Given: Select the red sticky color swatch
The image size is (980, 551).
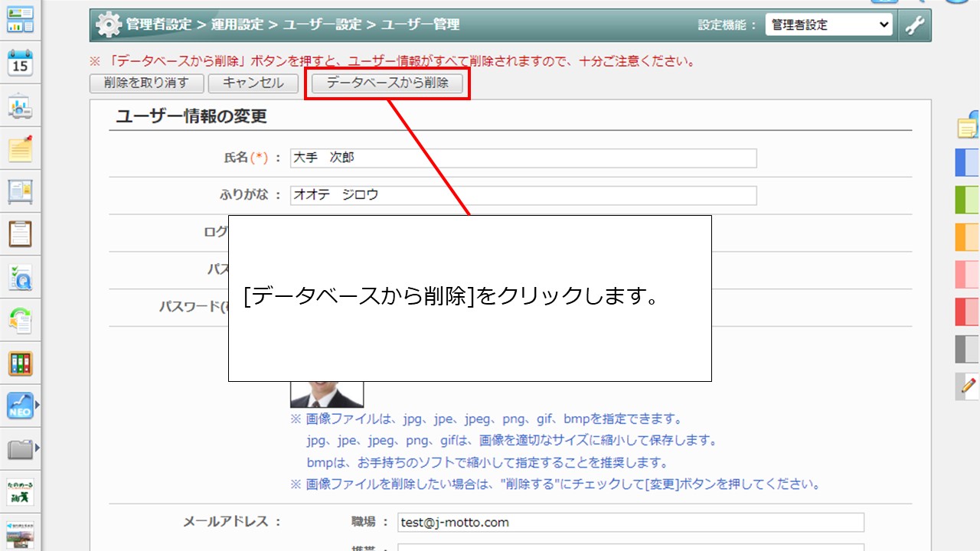Looking at the screenshot, I should (x=968, y=311).
